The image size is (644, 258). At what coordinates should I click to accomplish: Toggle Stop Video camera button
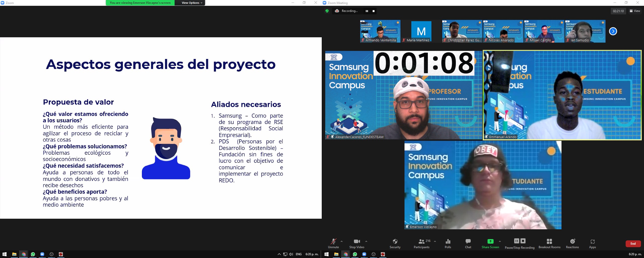click(x=356, y=242)
